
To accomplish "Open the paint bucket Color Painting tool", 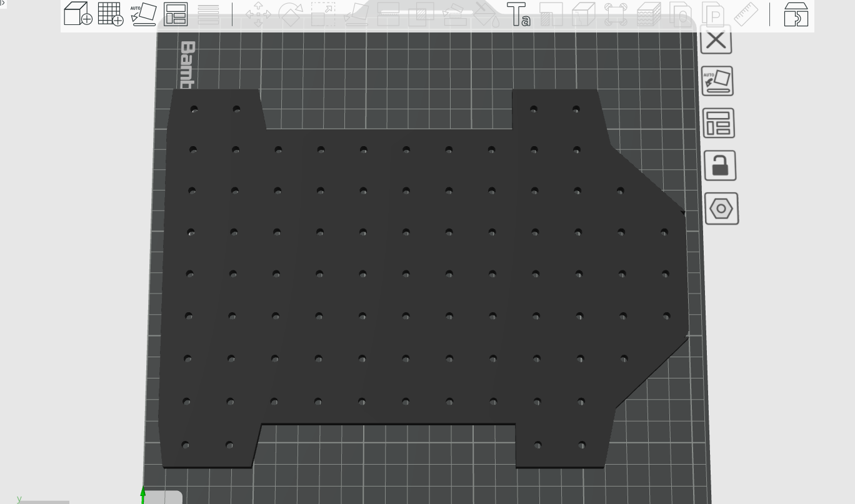I will pos(486,14).
